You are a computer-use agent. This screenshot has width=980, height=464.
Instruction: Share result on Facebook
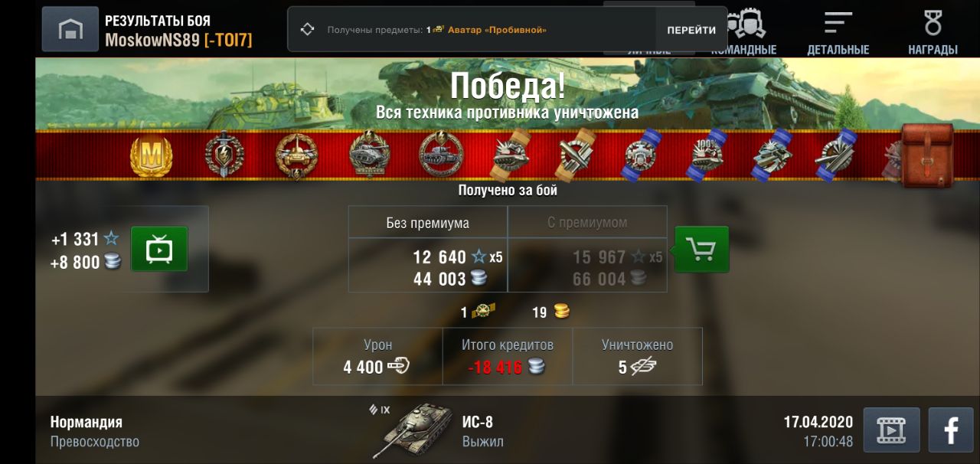point(951,430)
